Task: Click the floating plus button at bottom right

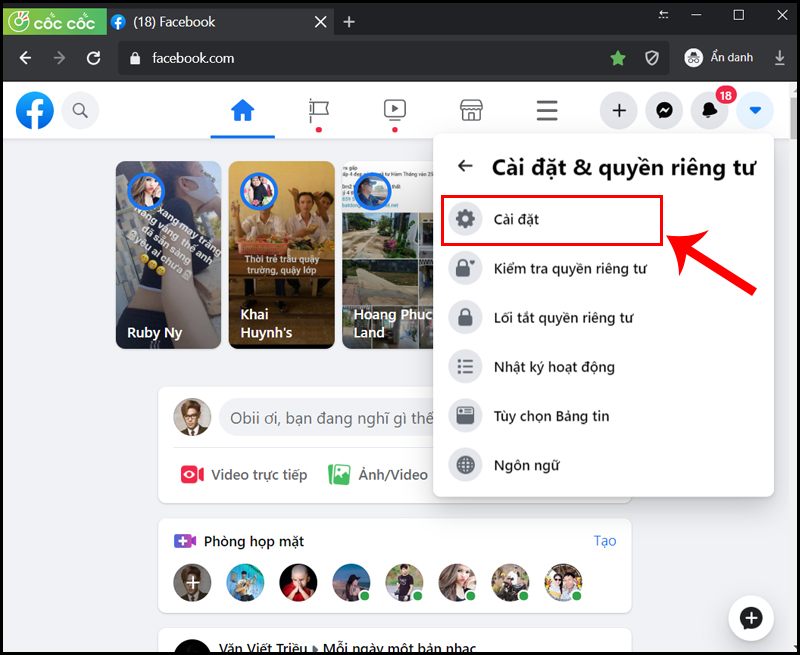Action: coord(751,618)
